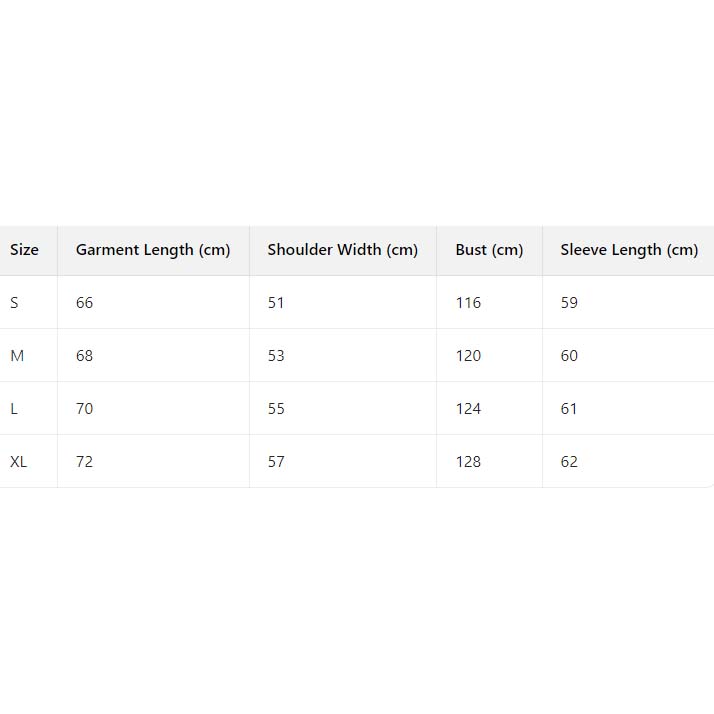Click sleeve length value 59
The image size is (714, 714).
click(569, 303)
